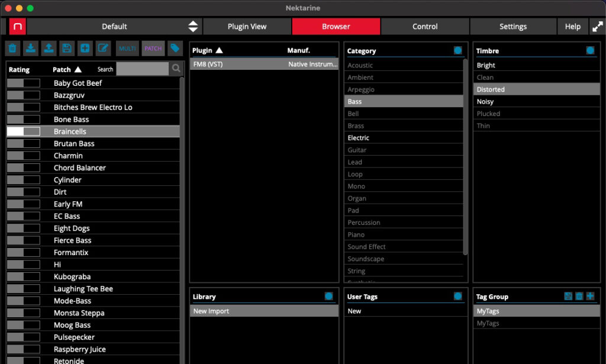Click the blue circle in User Tags header
Viewport: 606px width, 364px height.
458,296
